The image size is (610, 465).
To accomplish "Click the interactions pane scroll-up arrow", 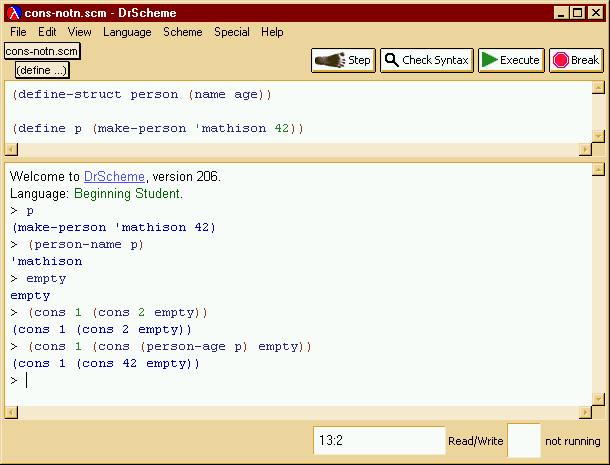I will point(598,169).
